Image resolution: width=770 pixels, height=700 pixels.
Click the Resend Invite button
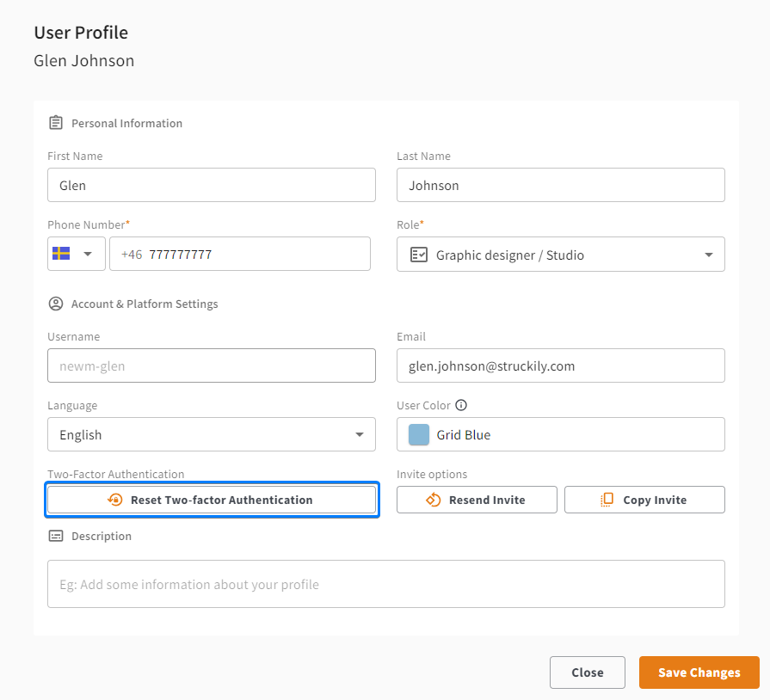coord(477,500)
